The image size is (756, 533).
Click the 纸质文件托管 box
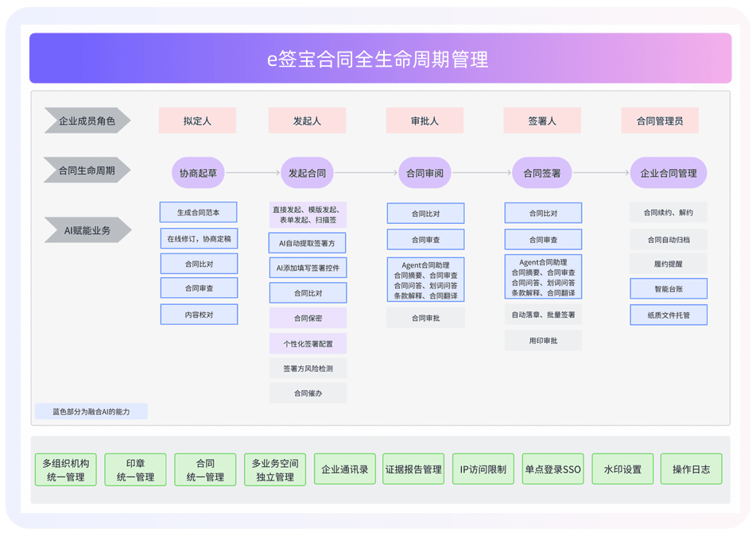tap(669, 315)
